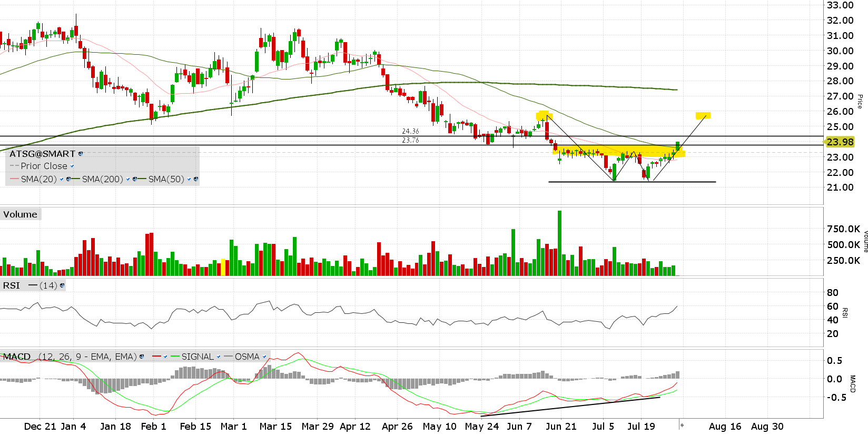This screenshot has height=435, width=868.
Task: Click the 750.0K volume axis label
Action: coord(843,229)
